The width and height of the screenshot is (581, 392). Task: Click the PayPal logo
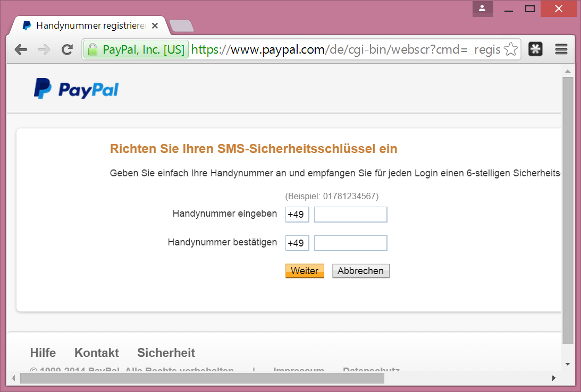pos(76,89)
